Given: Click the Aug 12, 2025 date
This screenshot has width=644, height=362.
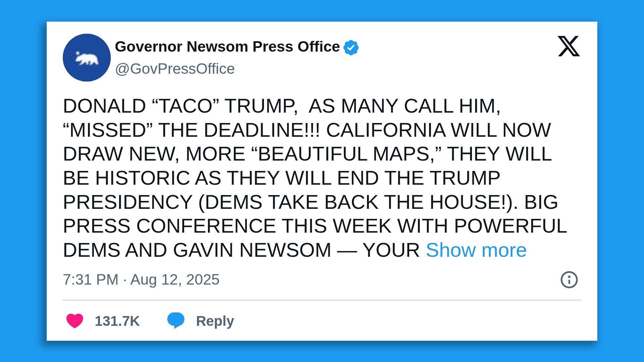Looking at the screenshot, I should click(175, 280).
